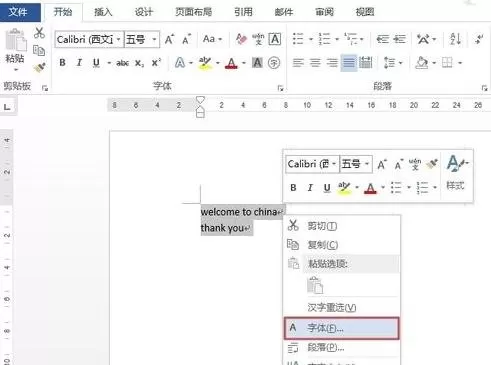This screenshot has height=365, width=491.
Task: Open 样式 styles on mini toolbar
Action: (456, 172)
